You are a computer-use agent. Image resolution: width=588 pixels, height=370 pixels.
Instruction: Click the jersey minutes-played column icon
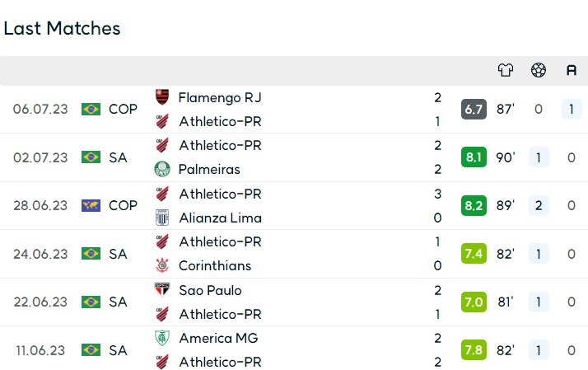click(x=505, y=70)
